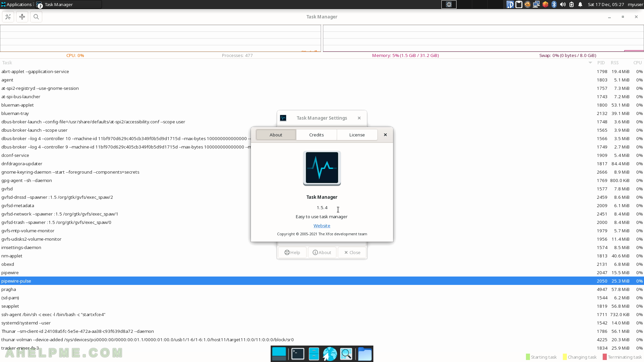644x362 pixels.
Task: Open Show Desktop icon in bottom dock
Action: pyautogui.click(x=279, y=354)
